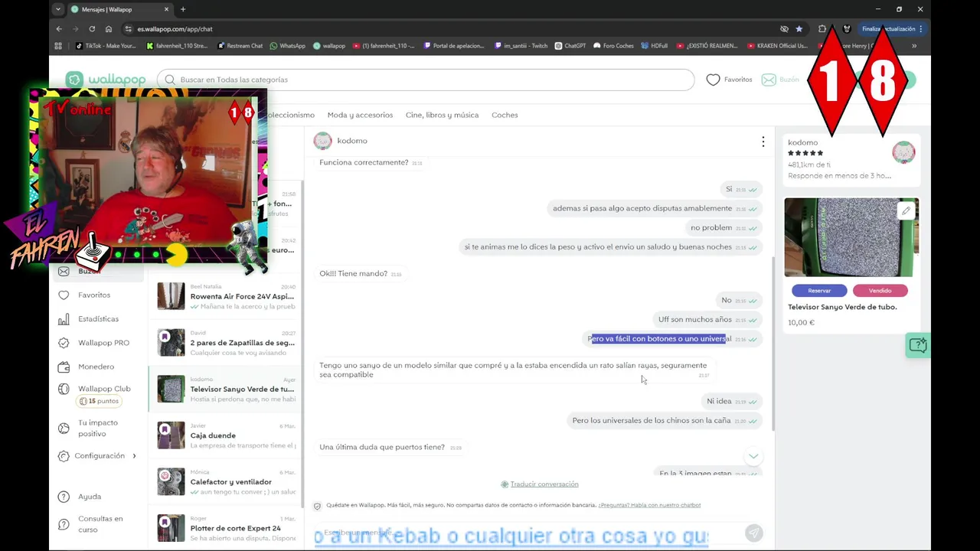Open WhatsApp bookmark
This screenshot has height=551, width=980.
(x=287, y=46)
